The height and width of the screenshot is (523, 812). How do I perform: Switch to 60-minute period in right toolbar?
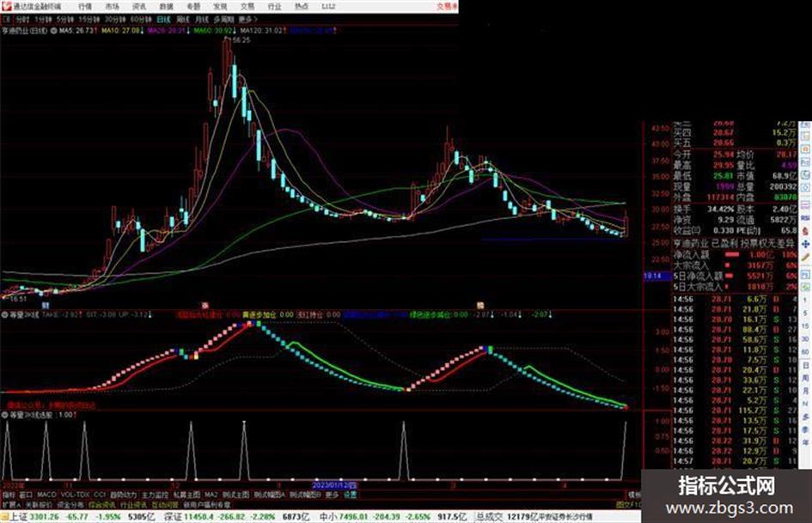805,351
